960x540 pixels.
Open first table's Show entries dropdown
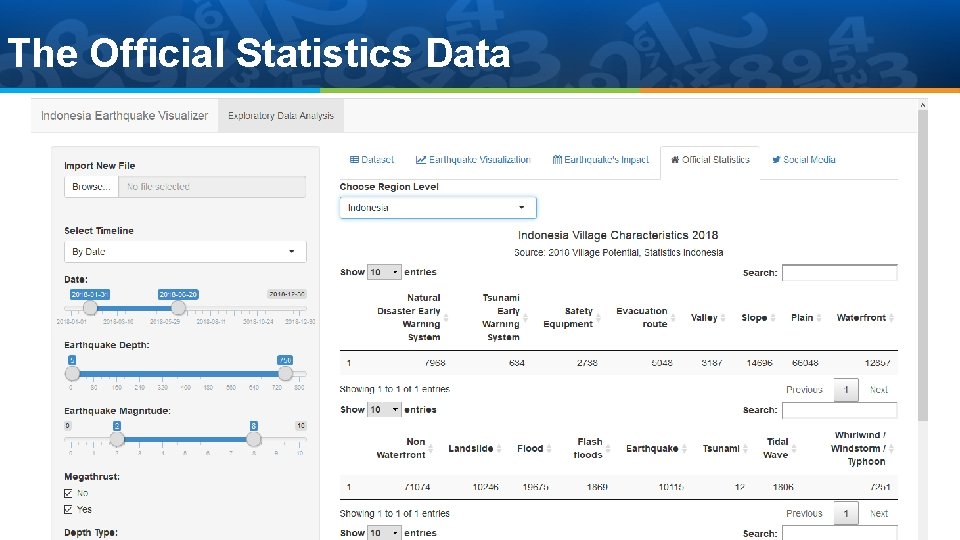(x=384, y=272)
